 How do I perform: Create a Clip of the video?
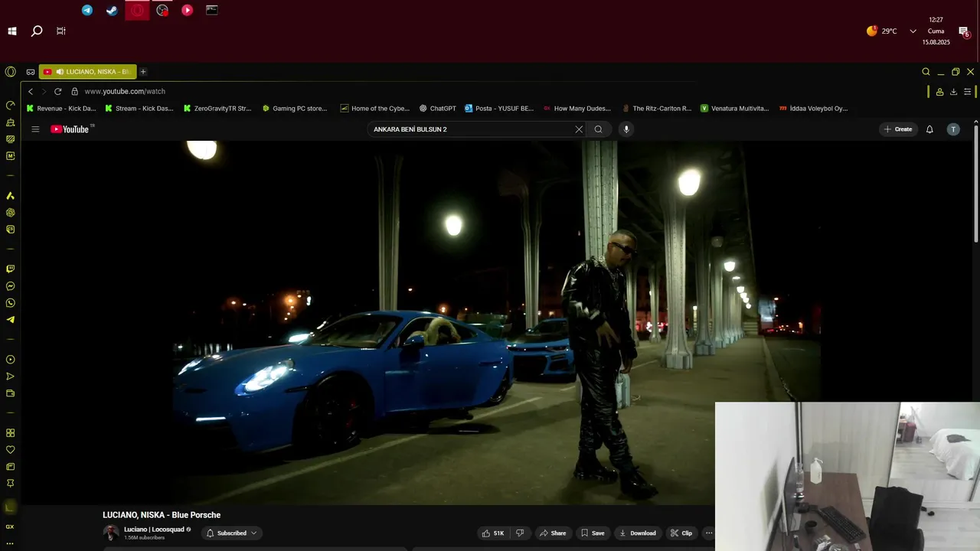pyautogui.click(x=681, y=533)
